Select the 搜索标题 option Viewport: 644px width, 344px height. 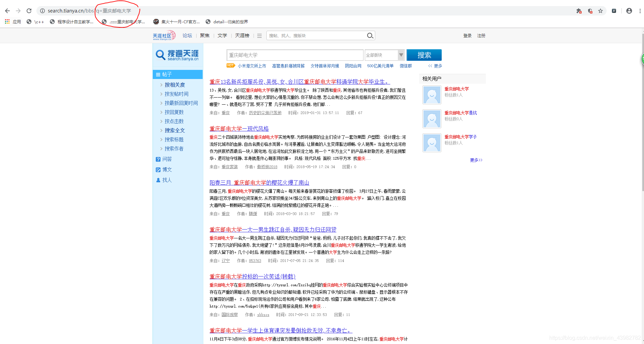tap(174, 139)
